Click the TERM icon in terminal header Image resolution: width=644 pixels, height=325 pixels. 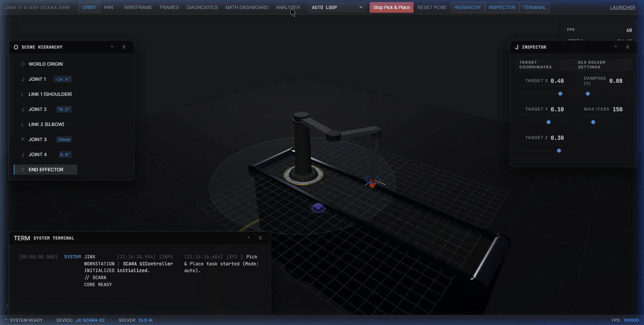coord(22,238)
